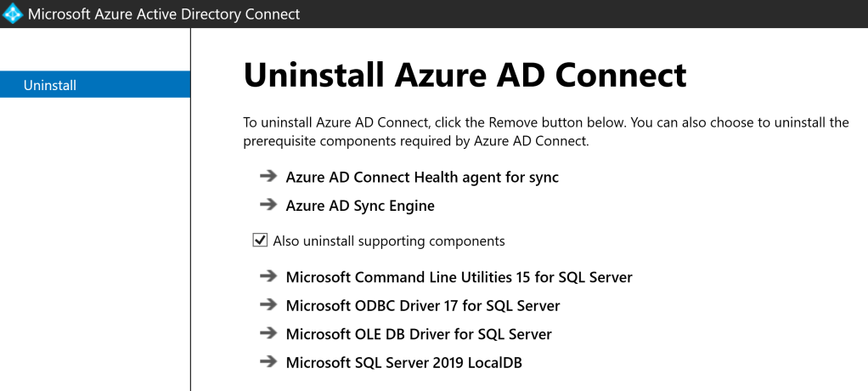
Task: Click arrow beside Azure AD Connect Health agent
Action: point(268,177)
